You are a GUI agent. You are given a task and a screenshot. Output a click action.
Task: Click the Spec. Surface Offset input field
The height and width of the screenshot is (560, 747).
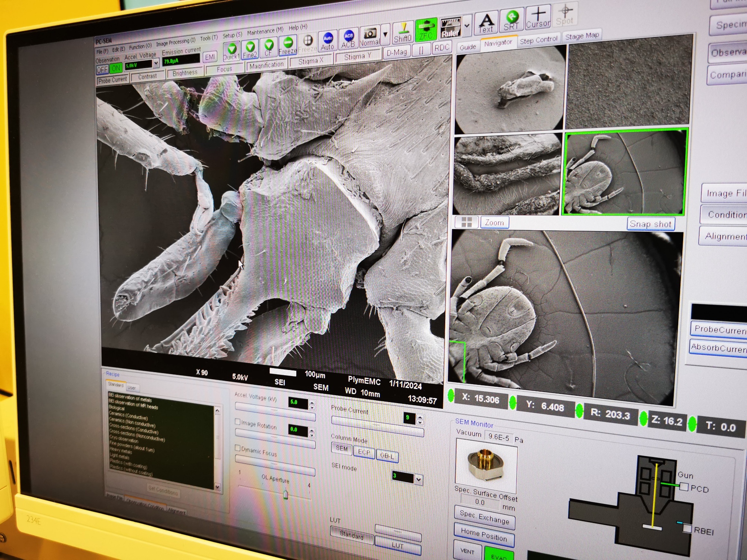[480, 502]
